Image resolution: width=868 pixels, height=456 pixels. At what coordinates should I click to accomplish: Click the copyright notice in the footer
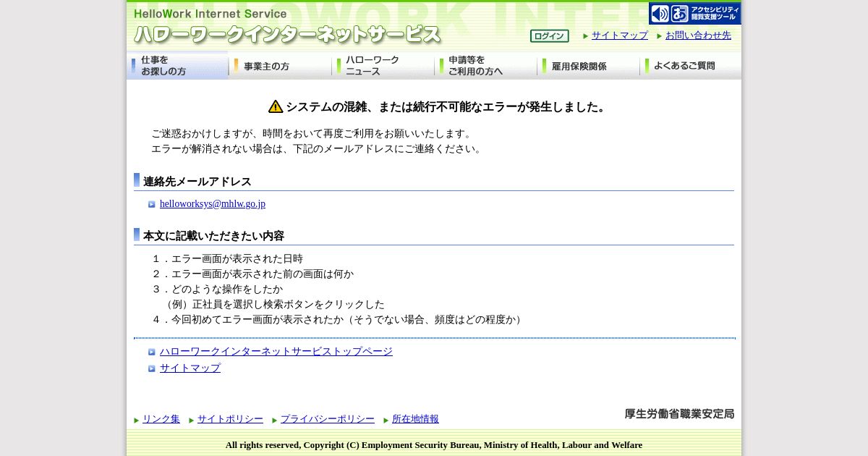pos(434,445)
